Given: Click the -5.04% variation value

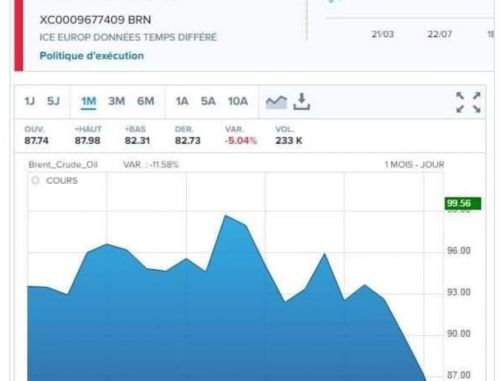Looking at the screenshot, I should (x=241, y=141).
